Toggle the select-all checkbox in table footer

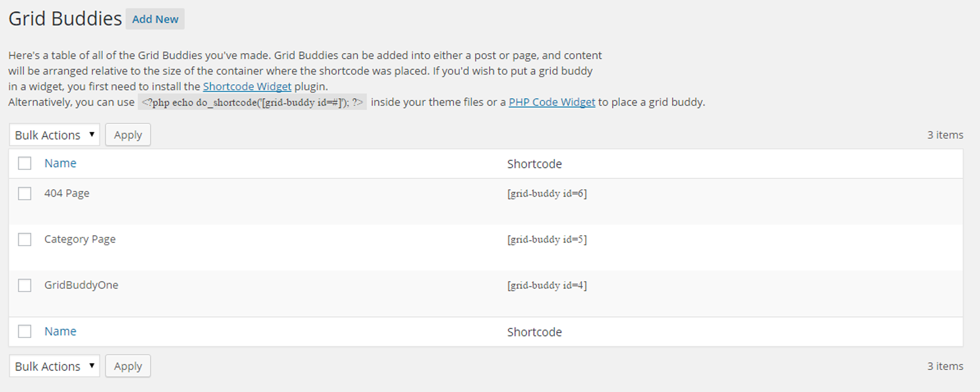coord(25,331)
